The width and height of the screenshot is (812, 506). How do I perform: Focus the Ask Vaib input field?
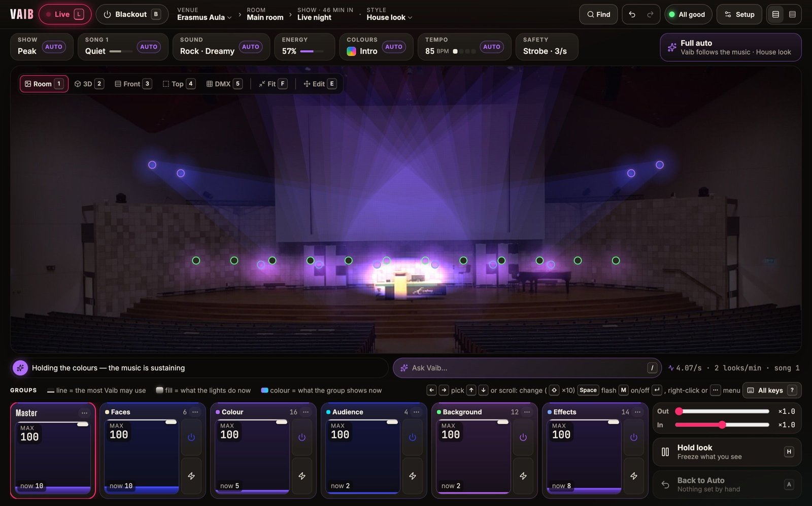527,368
